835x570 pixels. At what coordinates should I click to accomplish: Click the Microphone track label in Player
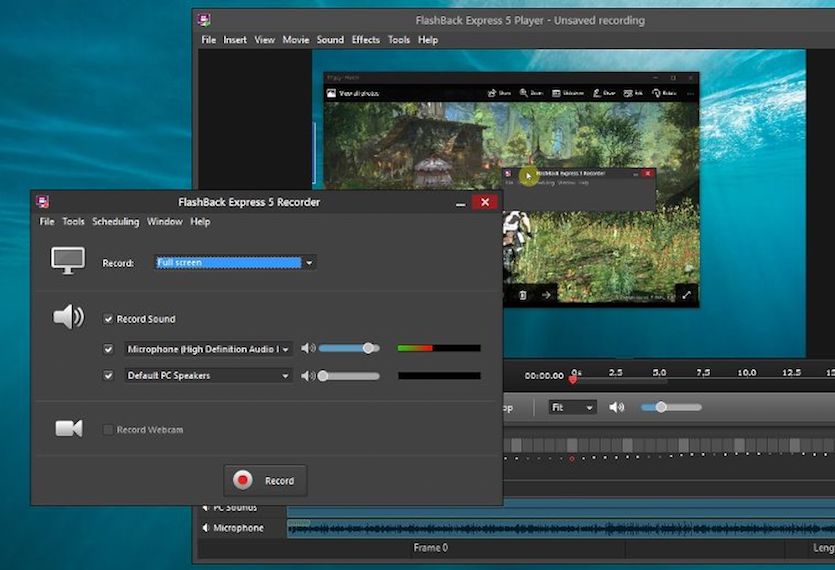238,528
